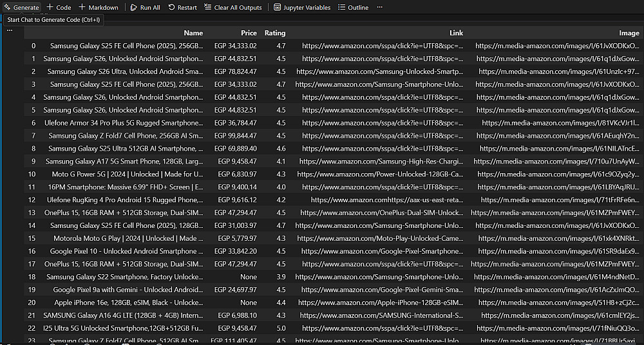644x345 pixels.
Task: Click image URL ending 61SR9daEx9
Action: pyautogui.click(x=558, y=251)
